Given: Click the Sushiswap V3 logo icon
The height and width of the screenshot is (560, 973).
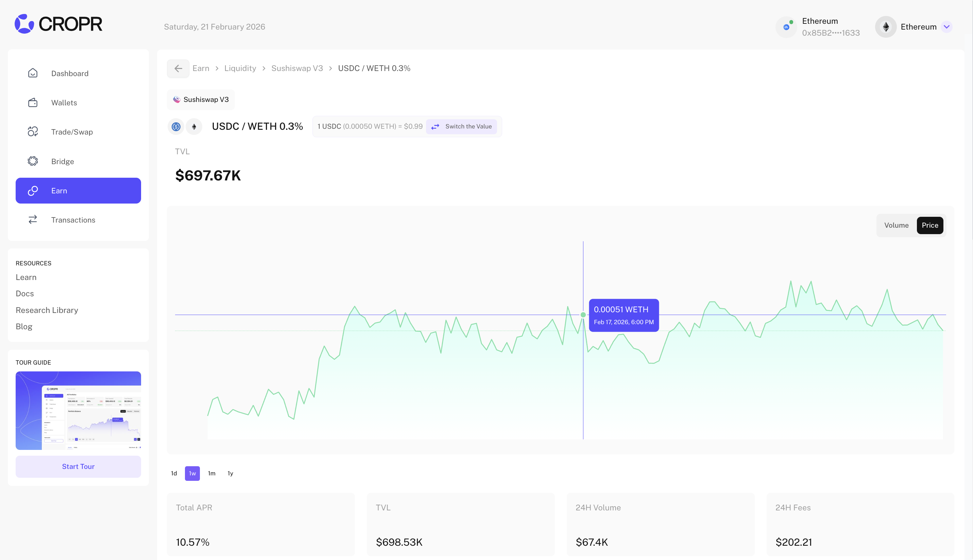Looking at the screenshot, I should pos(176,100).
